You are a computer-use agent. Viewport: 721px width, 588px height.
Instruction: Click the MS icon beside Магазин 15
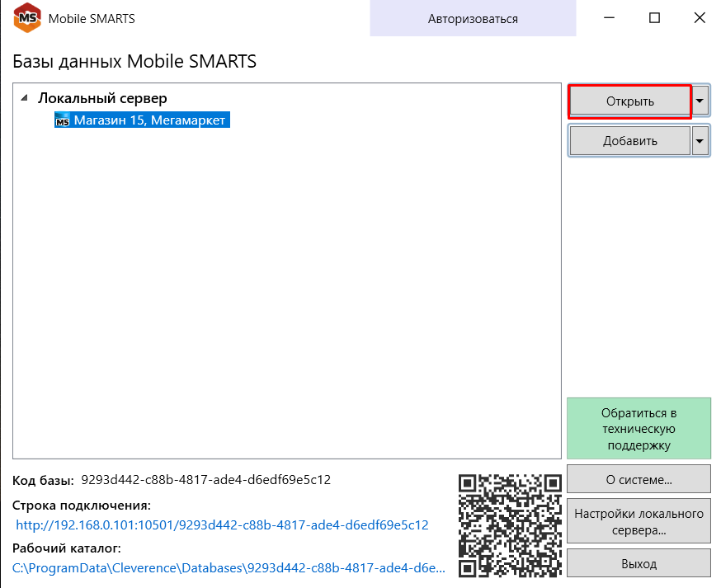tap(63, 121)
